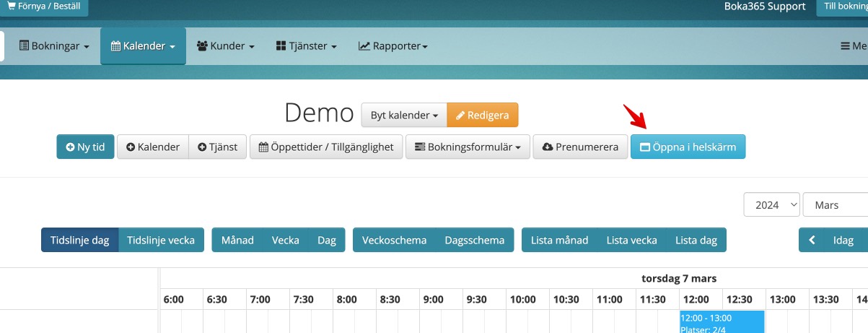Expand the Bokningsformulär dropdown

click(x=468, y=147)
